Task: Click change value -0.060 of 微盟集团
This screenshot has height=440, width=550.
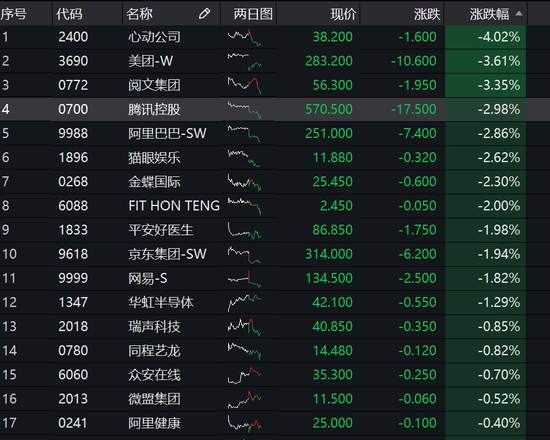Action: point(417,399)
